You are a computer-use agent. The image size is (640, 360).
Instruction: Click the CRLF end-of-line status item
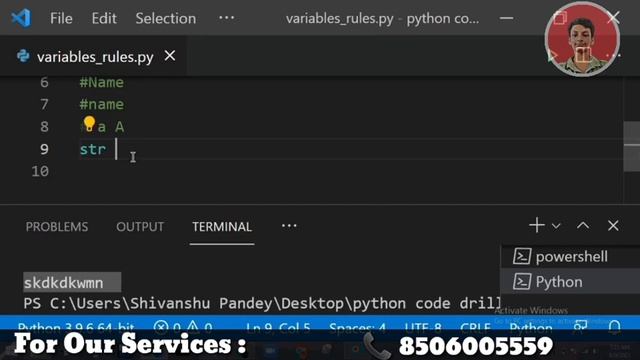475,327
